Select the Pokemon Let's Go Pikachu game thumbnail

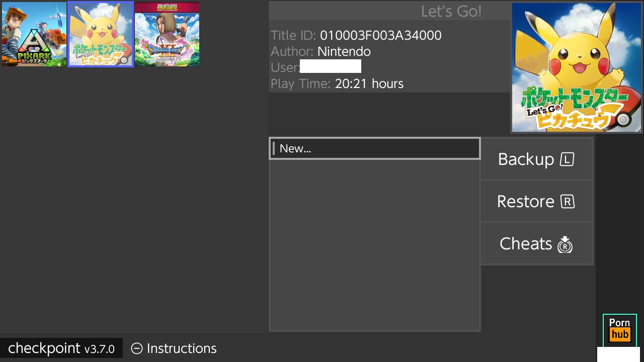101,34
